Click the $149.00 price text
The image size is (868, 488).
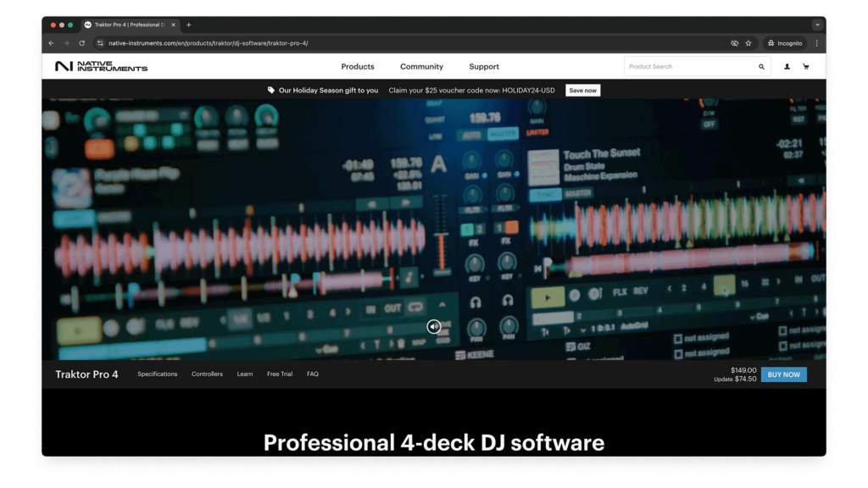click(x=743, y=370)
